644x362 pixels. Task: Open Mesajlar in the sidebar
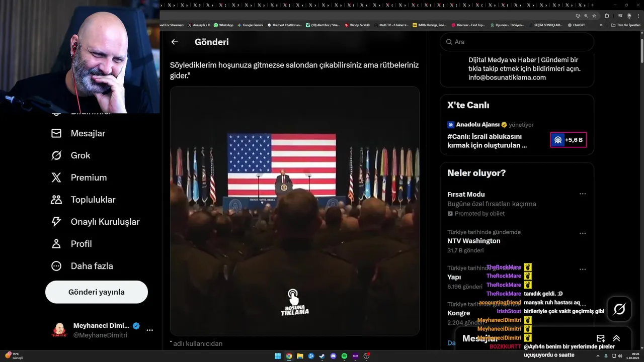pyautogui.click(x=78, y=133)
